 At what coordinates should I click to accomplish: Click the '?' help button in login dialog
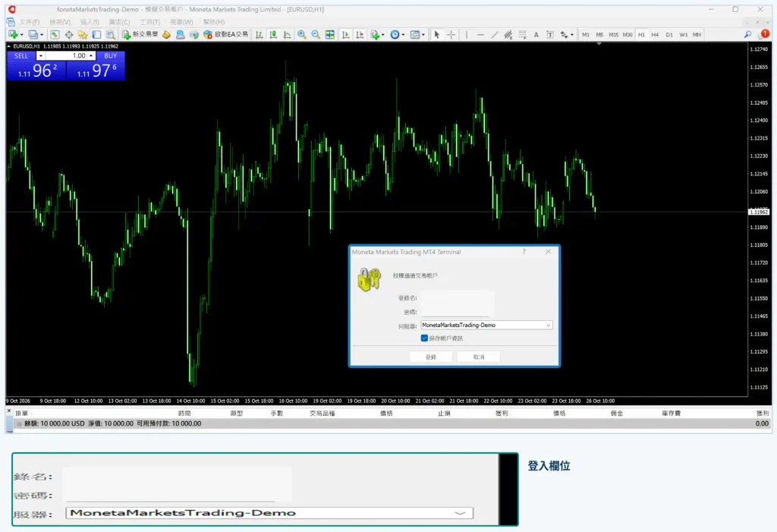[524, 252]
